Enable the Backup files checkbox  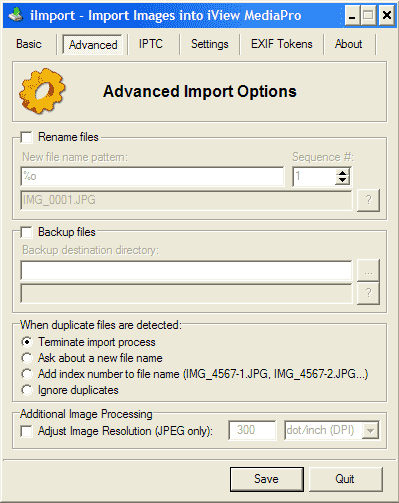(x=26, y=232)
